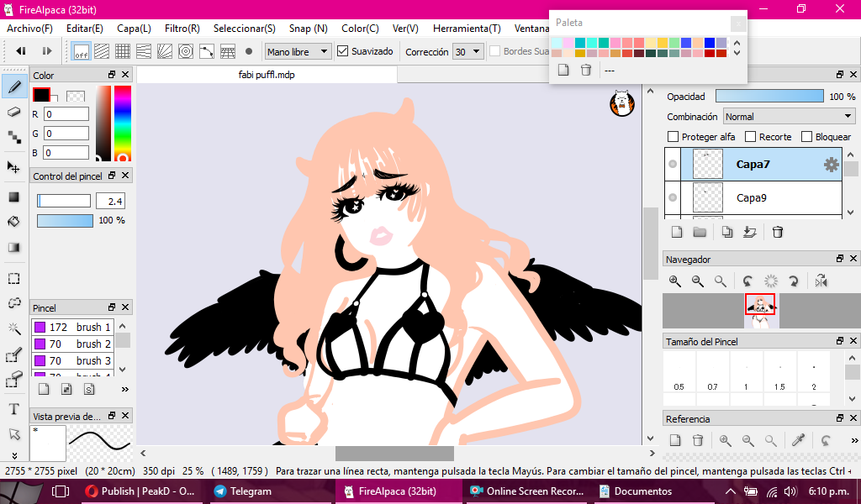Zoom out using the Navegador panel
Viewport: 861px width, 504px height.
[x=697, y=281]
